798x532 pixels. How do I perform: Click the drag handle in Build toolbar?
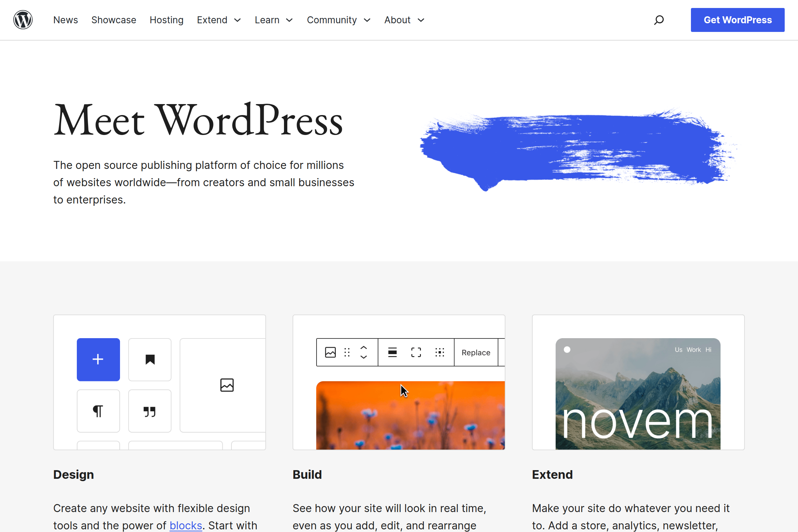pyautogui.click(x=347, y=352)
